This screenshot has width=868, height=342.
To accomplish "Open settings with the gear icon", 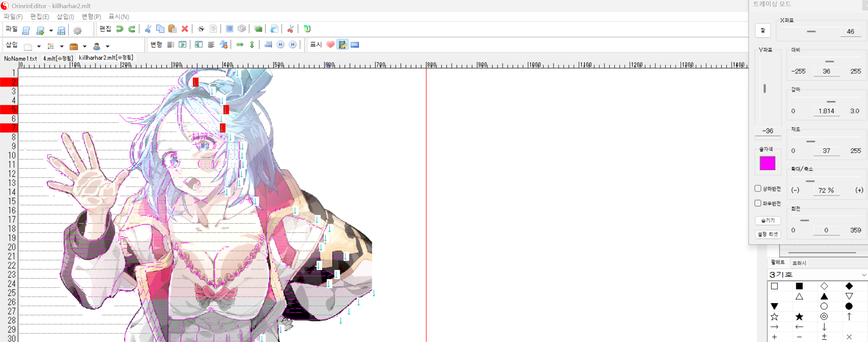I will tap(77, 31).
